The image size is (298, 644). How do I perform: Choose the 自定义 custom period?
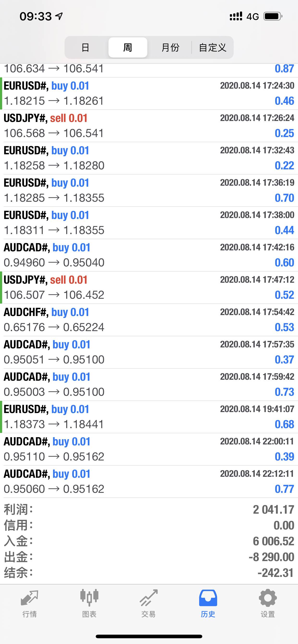pos(212,47)
